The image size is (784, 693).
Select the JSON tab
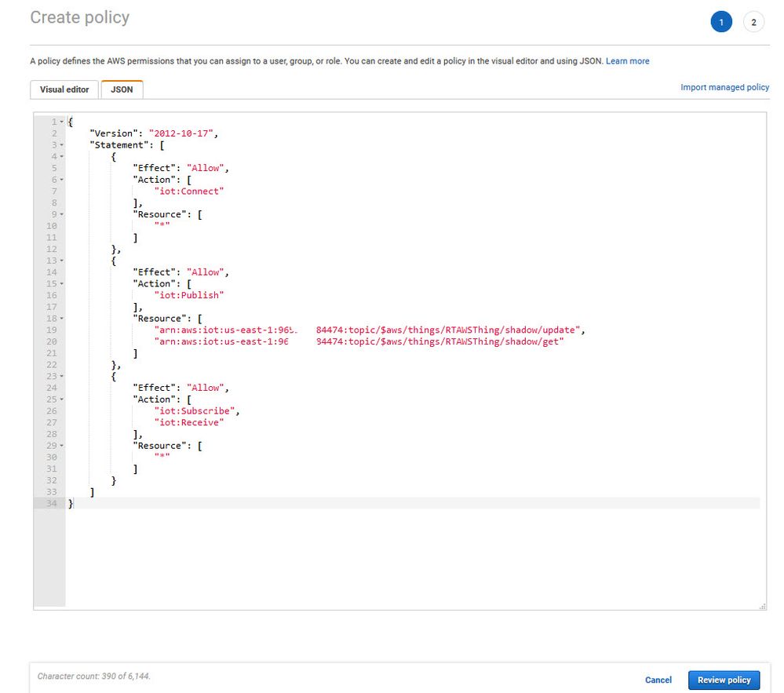122,89
